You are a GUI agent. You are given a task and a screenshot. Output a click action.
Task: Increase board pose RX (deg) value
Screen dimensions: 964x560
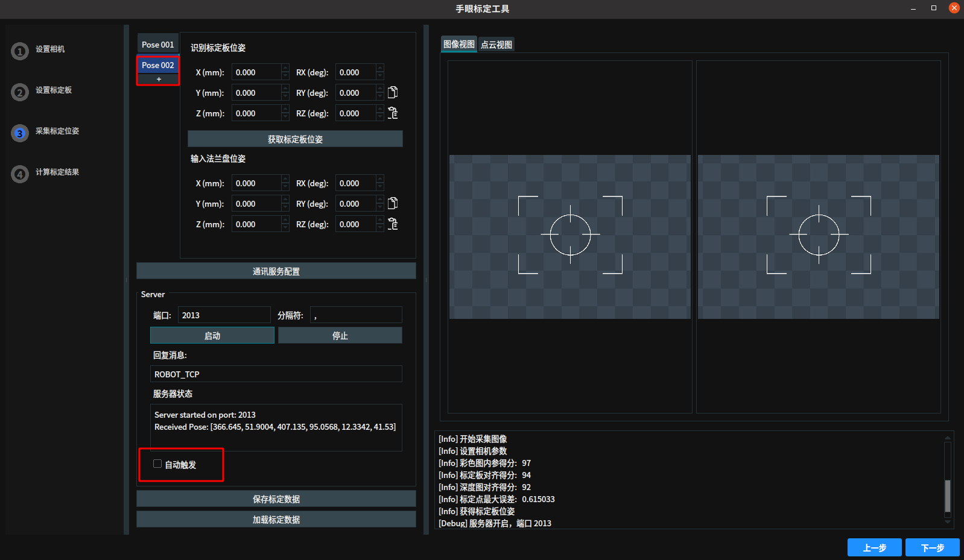pyautogui.click(x=380, y=68)
